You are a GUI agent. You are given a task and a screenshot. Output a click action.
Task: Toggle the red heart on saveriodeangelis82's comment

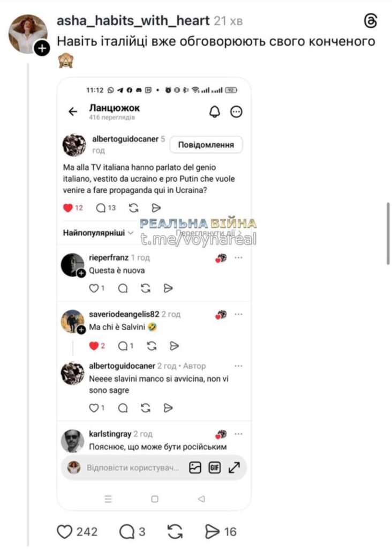point(94,346)
